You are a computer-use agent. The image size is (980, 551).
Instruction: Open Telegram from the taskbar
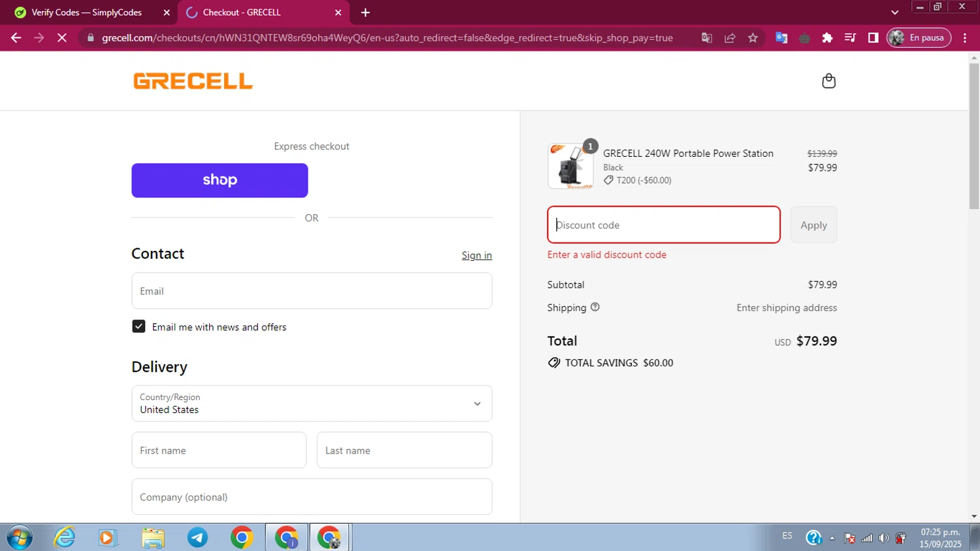[197, 537]
